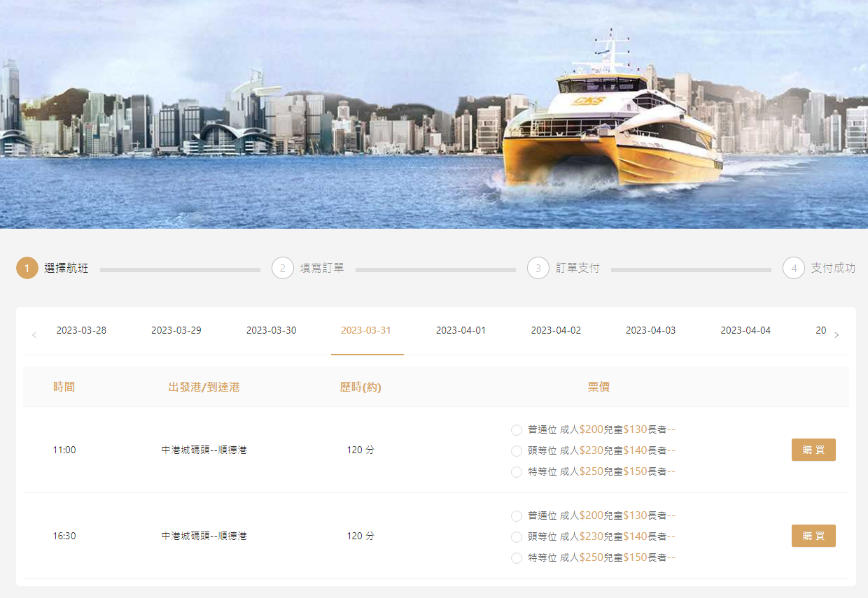Choose 頭等位 for the 16:30 sailing
This screenshot has width=868, height=598.
tap(517, 537)
